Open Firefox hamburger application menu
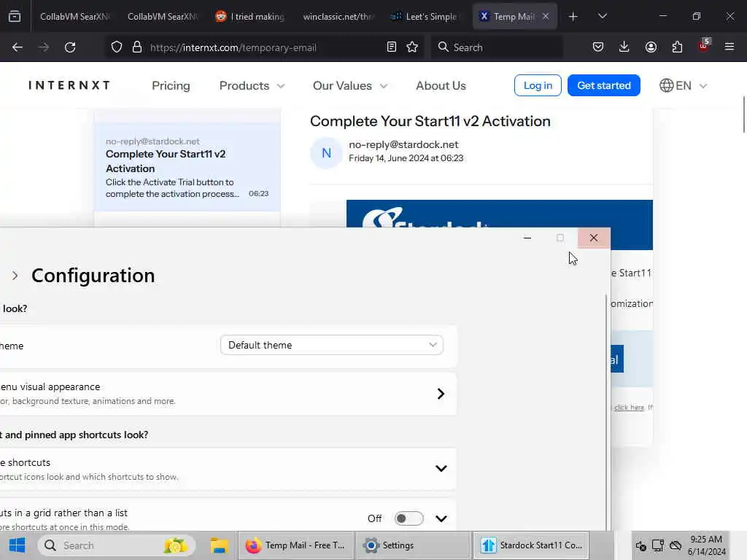Screen dimensions: 747x560 [x=729, y=47]
